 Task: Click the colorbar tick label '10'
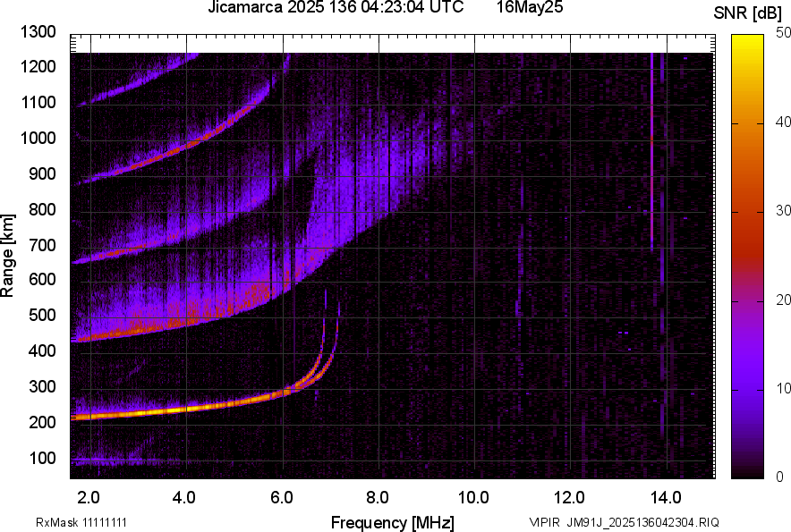(783, 388)
